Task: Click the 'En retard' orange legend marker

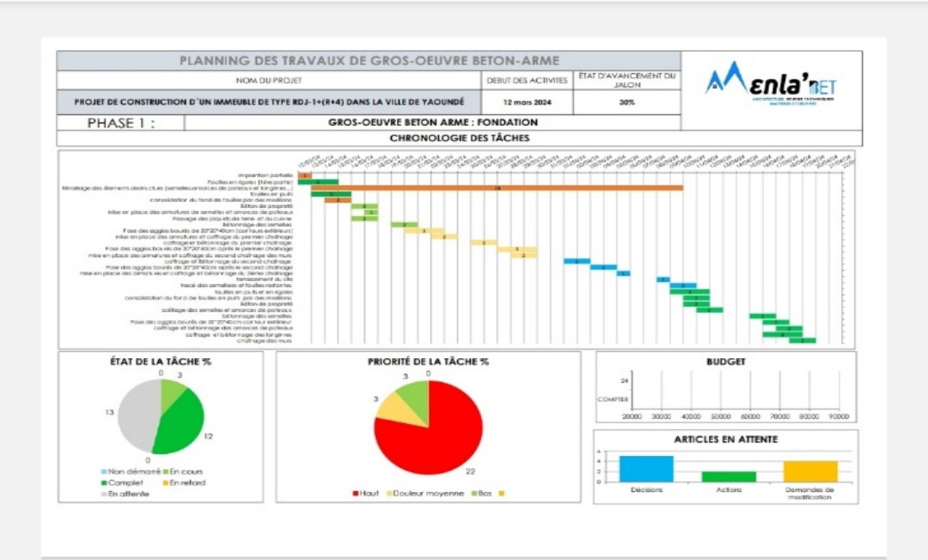Action: click(165, 483)
